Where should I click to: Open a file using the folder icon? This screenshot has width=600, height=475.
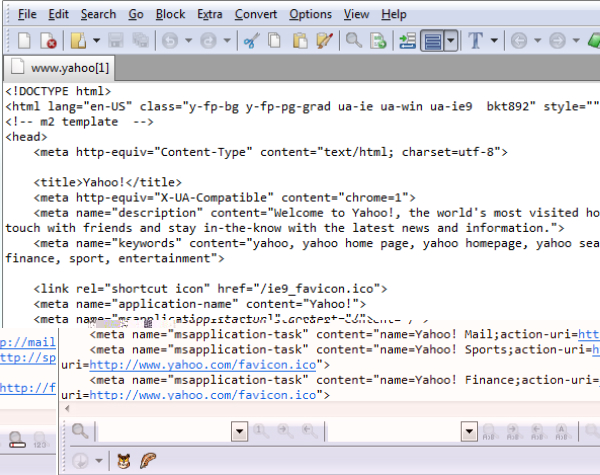(78, 40)
